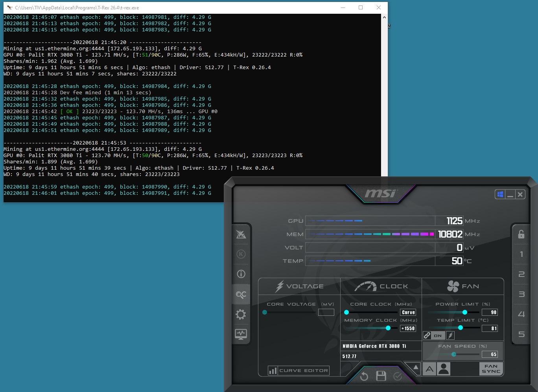This screenshot has height=392, width=538.
Task: Click the Power Limit slider handle
Action: point(465,312)
